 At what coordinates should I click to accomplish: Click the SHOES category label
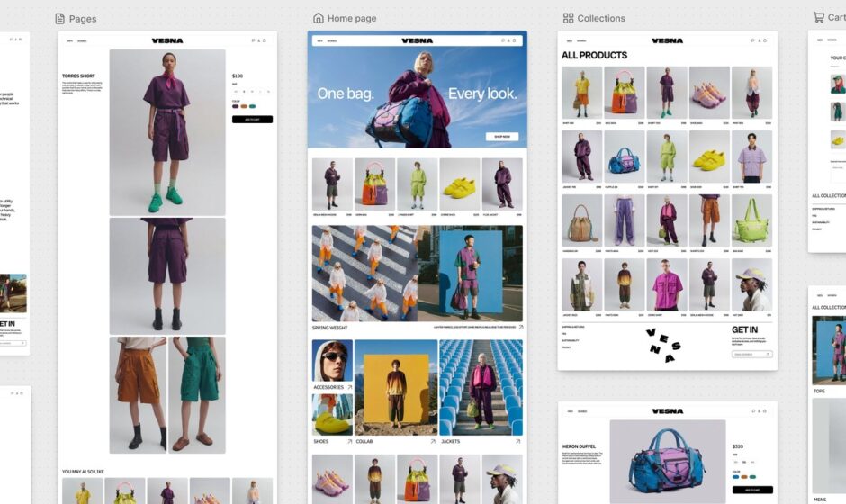tap(321, 441)
